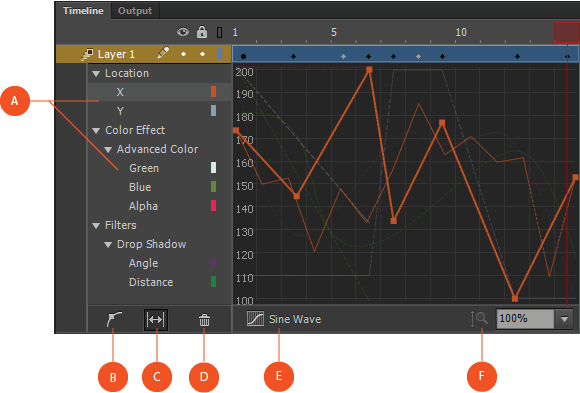Collapse the Location property group
This screenshot has height=393, width=580.
tap(96, 74)
